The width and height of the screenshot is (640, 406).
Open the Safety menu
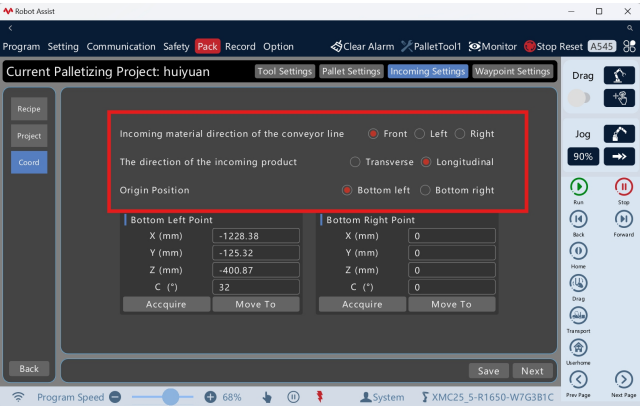click(176, 47)
